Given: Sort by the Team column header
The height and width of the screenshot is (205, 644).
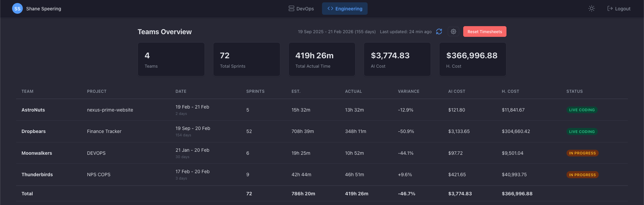Looking at the screenshot, I should 28,91.
